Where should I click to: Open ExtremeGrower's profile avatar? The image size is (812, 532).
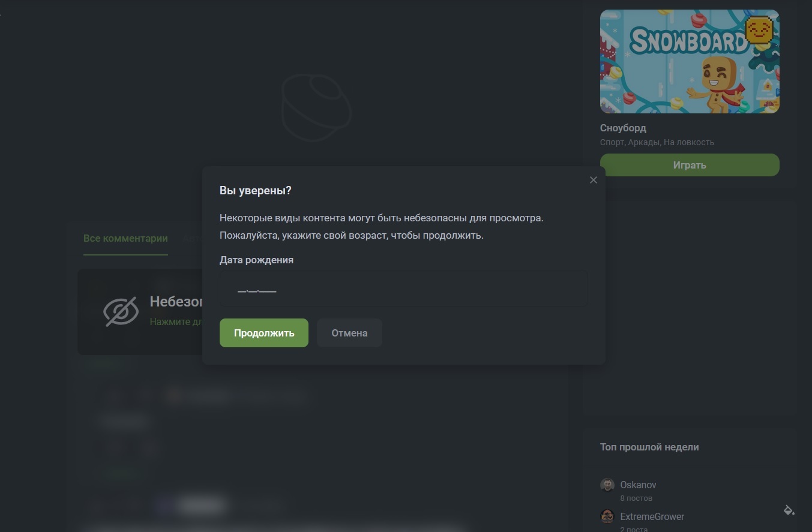[607, 516]
